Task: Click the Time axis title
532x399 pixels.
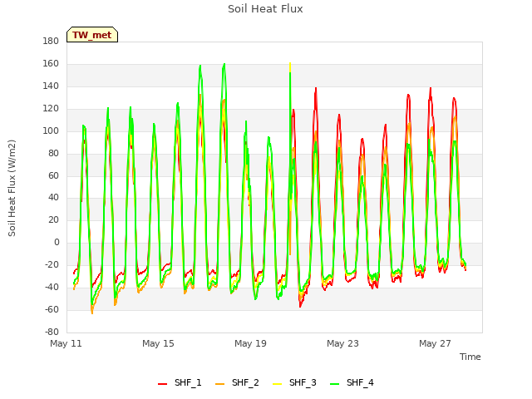Action: [x=470, y=357]
